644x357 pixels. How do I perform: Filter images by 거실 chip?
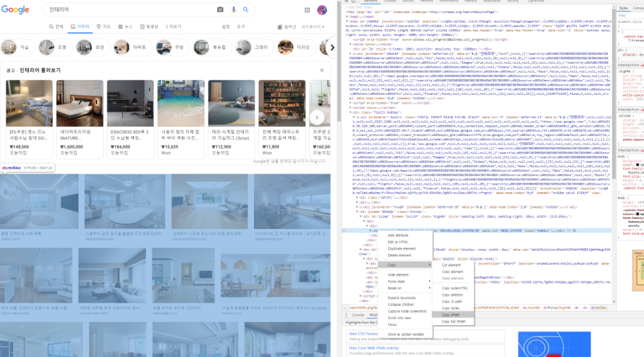tap(17, 47)
